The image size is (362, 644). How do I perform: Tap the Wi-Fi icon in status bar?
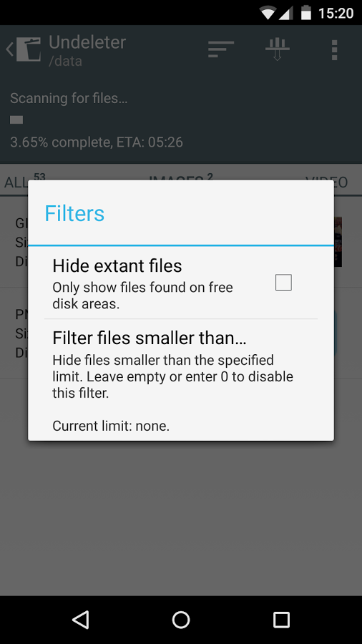(268, 13)
